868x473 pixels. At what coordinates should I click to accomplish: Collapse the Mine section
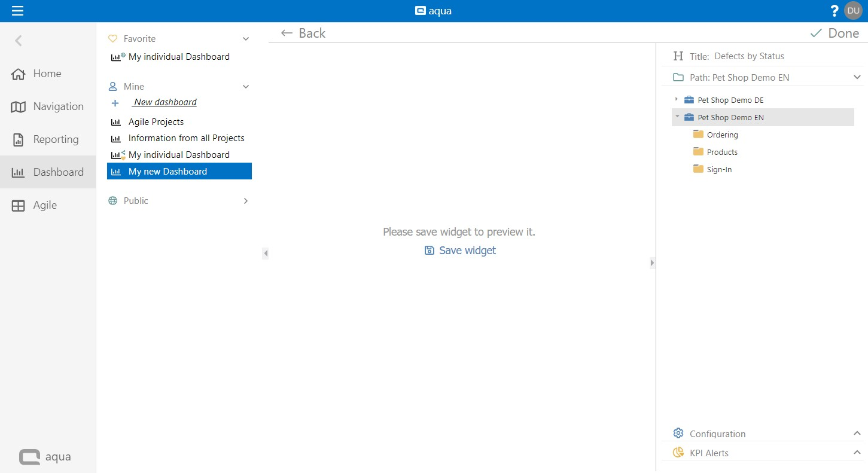245,87
